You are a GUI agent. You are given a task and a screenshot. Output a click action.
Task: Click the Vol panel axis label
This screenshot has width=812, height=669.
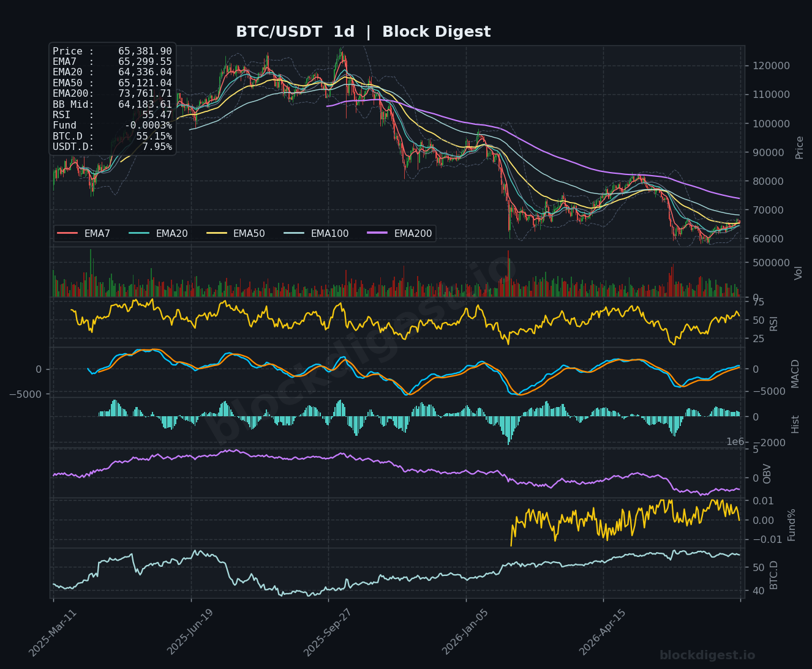(798, 273)
